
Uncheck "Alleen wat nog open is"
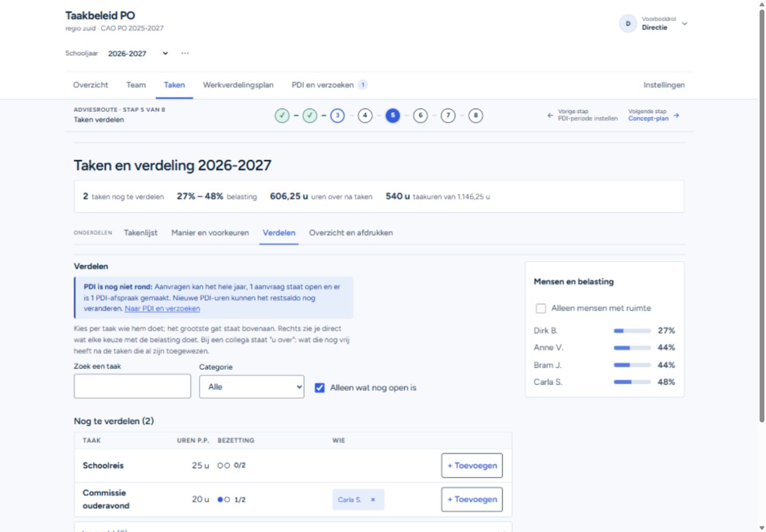320,387
